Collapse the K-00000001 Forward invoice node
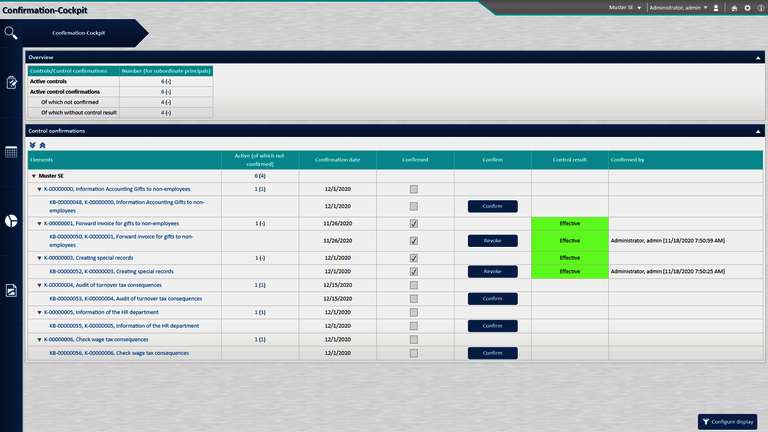768x432 pixels. (x=40, y=223)
